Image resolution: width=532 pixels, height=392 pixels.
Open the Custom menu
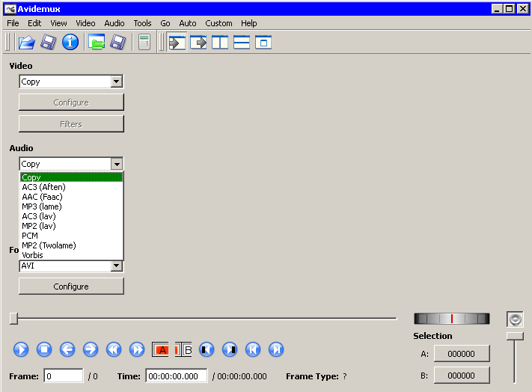[x=218, y=23]
